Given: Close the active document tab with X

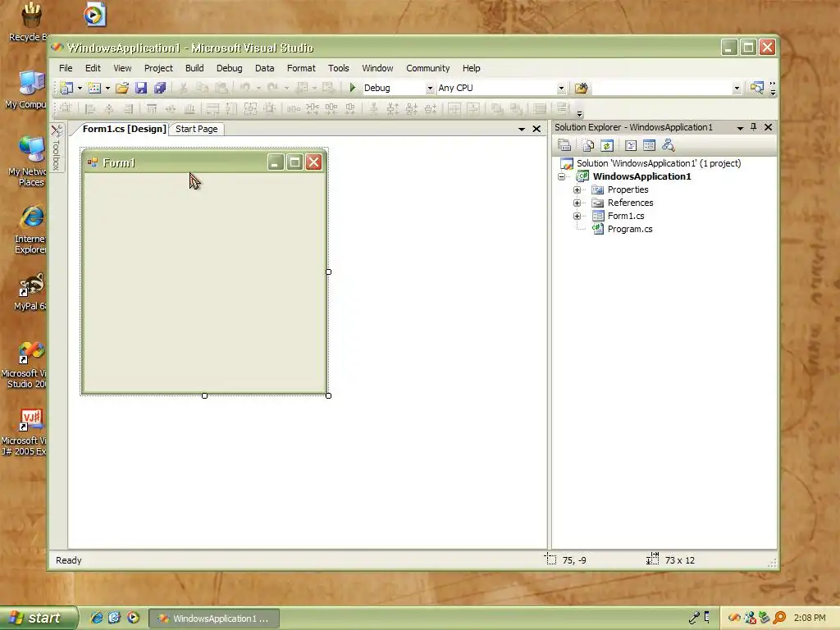Looking at the screenshot, I should pos(536,129).
